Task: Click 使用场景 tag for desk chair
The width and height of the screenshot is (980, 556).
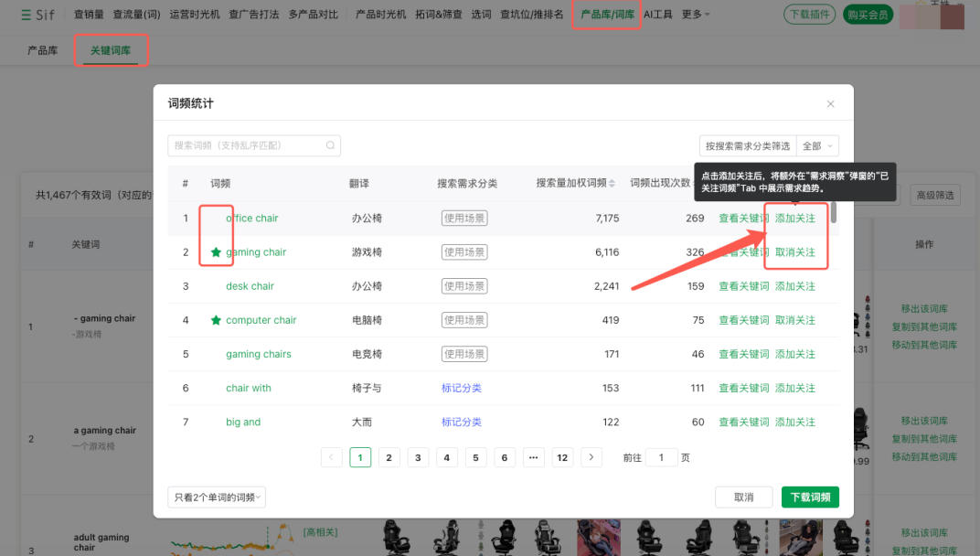Action: click(464, 286)
